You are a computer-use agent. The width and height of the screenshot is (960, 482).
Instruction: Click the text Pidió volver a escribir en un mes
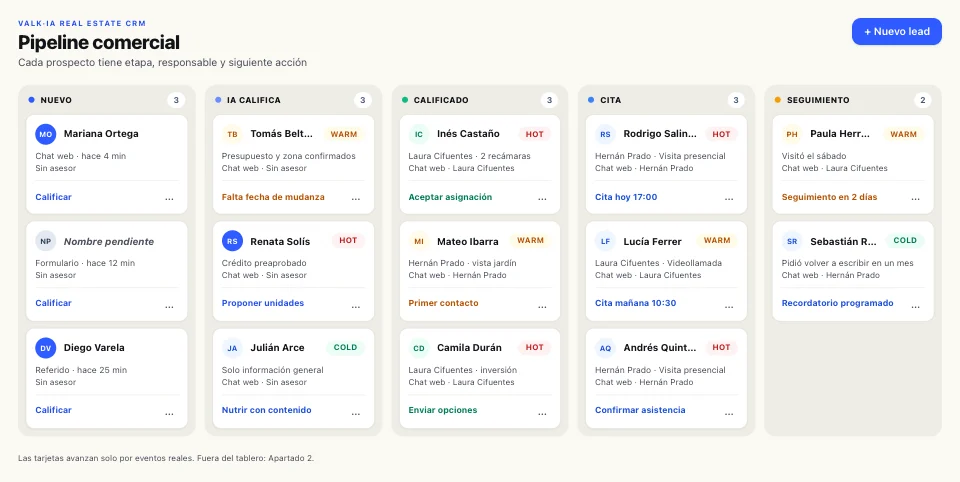847,263
